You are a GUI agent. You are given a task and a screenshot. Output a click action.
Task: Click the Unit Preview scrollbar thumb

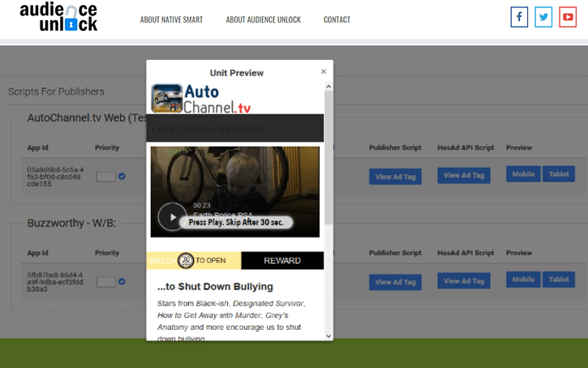[328, 157]
